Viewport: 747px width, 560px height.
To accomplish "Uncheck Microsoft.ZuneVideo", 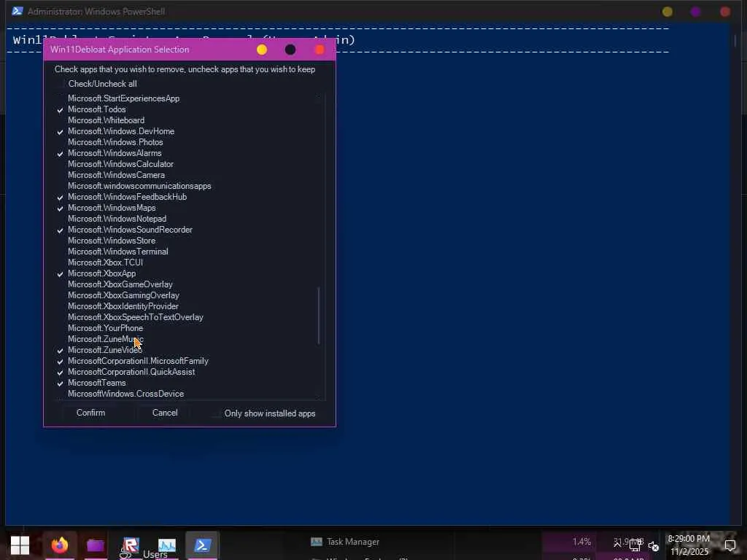I will pyautogui.click(x=60, y=351).
